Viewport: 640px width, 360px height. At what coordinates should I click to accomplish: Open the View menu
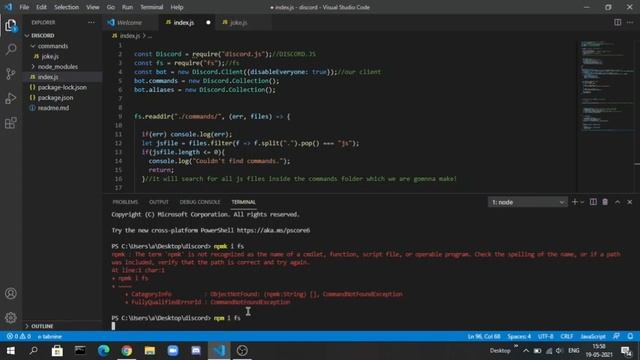[x=93, y=7]
